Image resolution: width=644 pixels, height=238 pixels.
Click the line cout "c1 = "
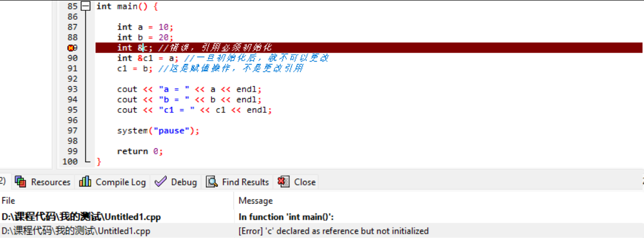(x=194, y=110)
